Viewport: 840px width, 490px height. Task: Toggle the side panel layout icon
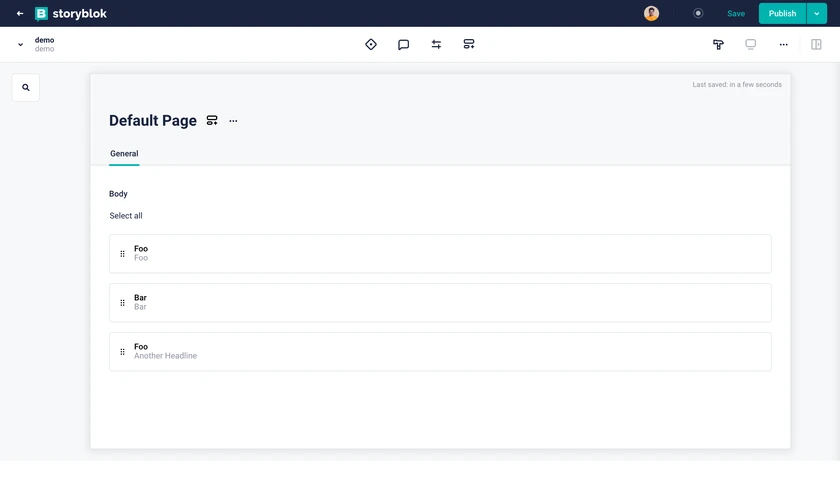[x=816, y=45]
